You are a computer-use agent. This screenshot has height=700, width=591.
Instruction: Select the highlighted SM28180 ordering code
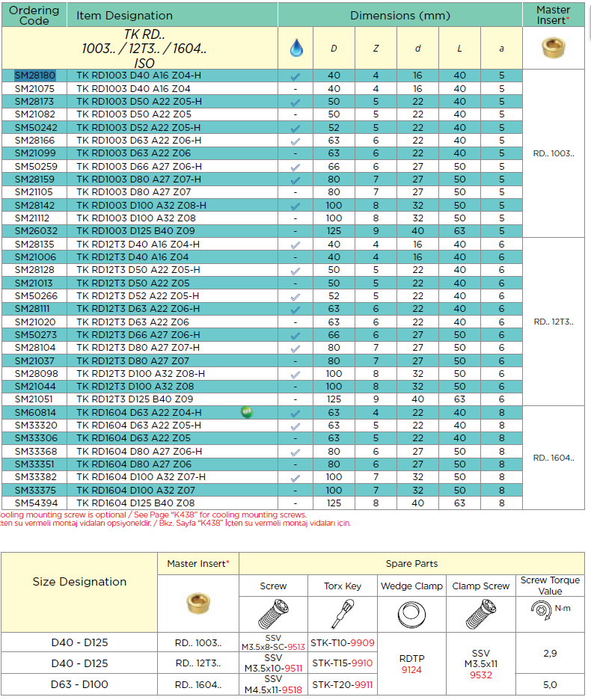tap(34, 76)
